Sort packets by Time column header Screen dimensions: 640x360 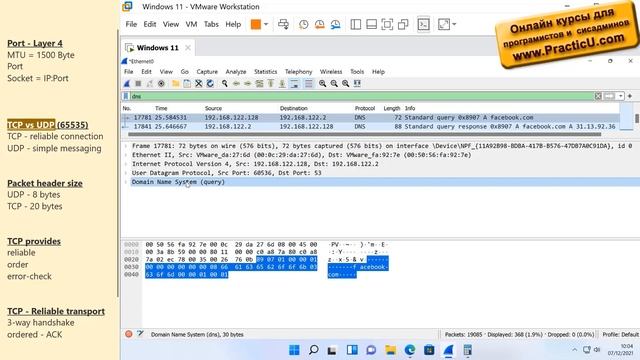coord(161,108)
